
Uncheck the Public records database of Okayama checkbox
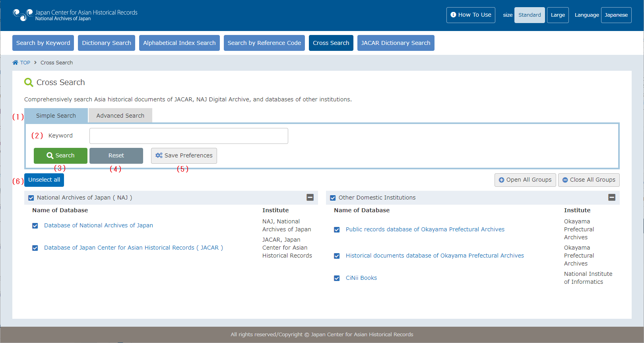(337, 230)
